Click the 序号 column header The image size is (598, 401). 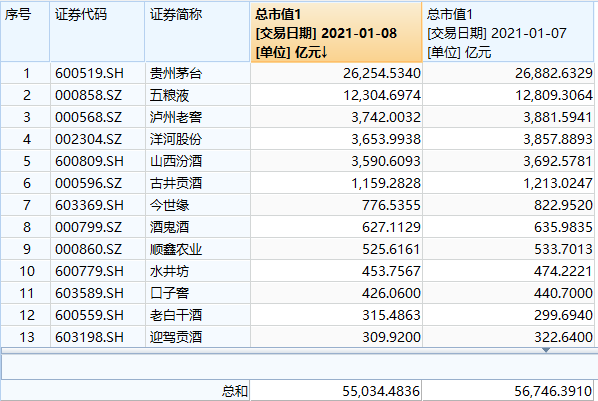(x=25, y=32)
